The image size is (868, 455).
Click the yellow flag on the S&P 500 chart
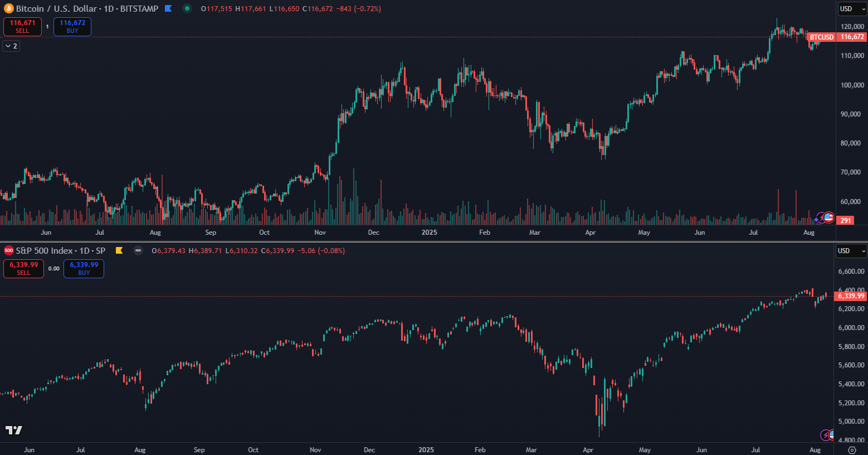(119, 251)
